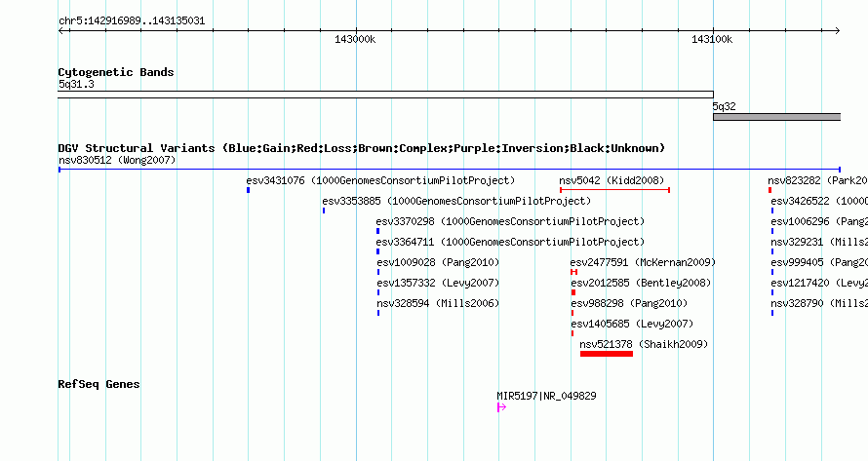Select the 5q31.3 cytogenetic band bar
Viewport: 868px width, 461px height.
(386, 95)
